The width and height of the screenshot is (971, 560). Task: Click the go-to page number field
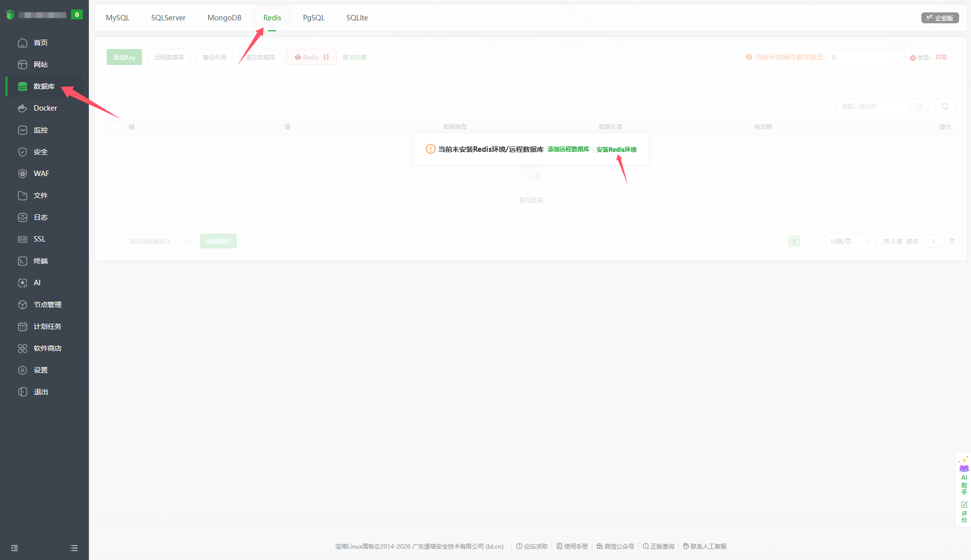click(933, 241)
